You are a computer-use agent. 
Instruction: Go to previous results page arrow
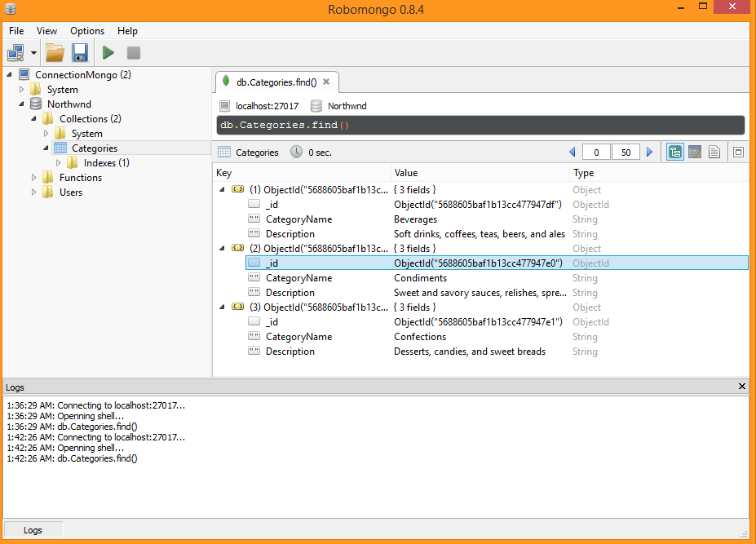[x=573, y=153]
